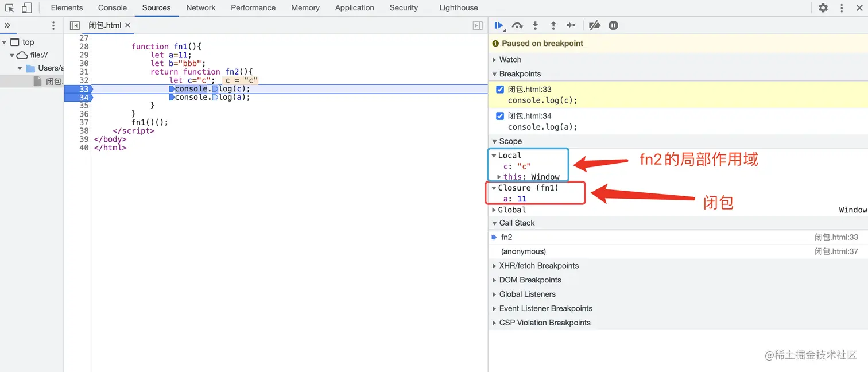Image resolution: width=868 pixels, height=372 pixels.
Task: Step to next statement
Action: tap(571, 25)
